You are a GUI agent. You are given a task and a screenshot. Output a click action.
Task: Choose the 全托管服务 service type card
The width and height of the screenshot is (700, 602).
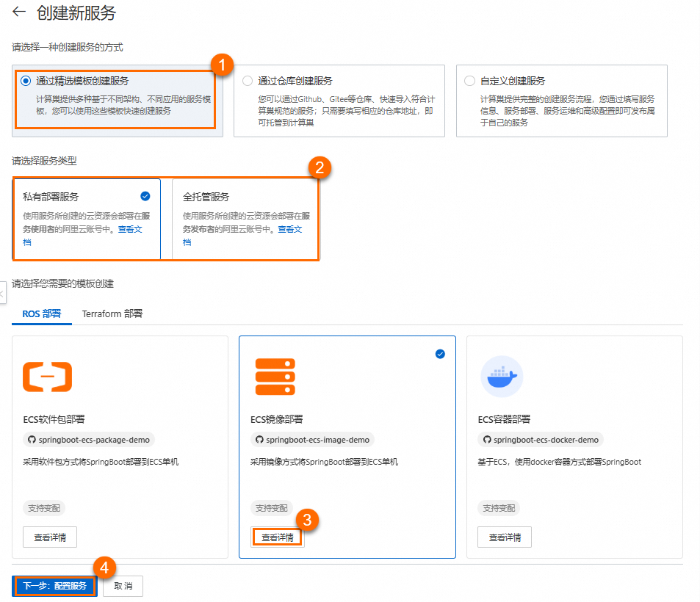[x=245, y=219]
